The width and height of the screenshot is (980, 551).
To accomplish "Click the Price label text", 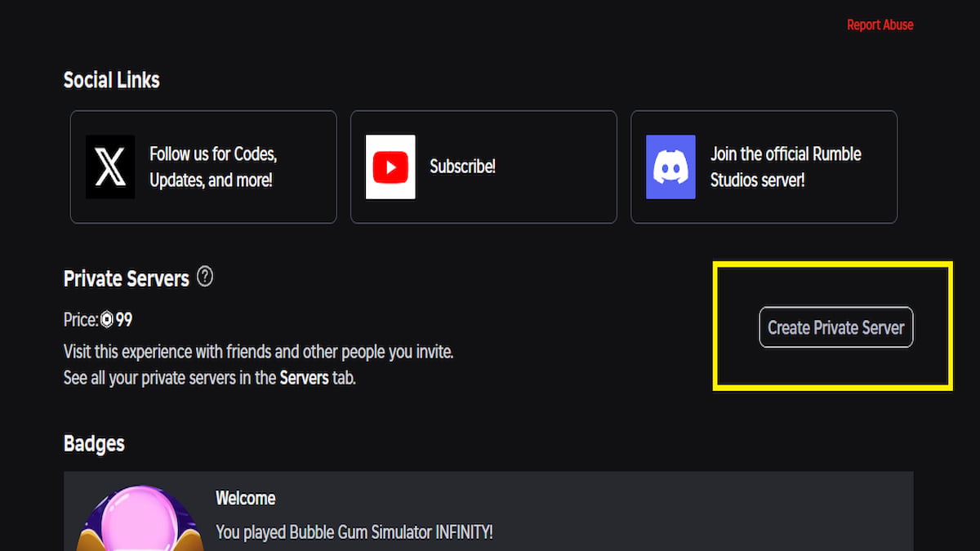I will tap(81, 319).
